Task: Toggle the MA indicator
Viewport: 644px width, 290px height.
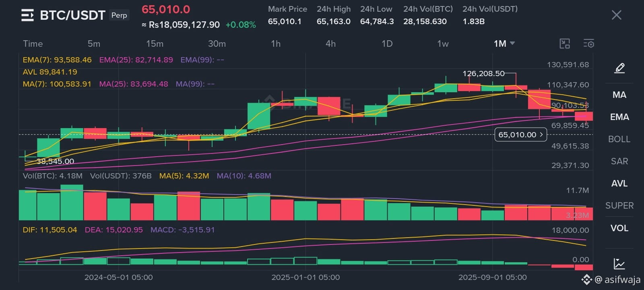Action: tap(619, 95)
